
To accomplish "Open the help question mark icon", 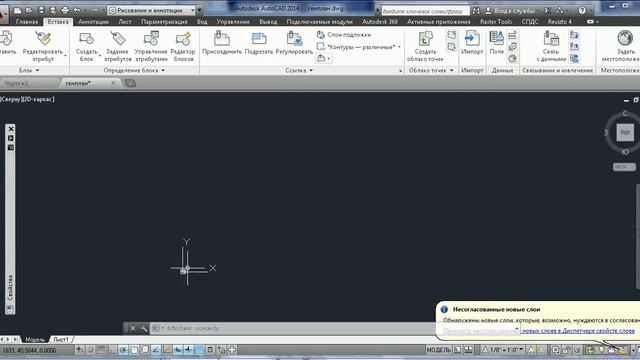I will point(582,10).
